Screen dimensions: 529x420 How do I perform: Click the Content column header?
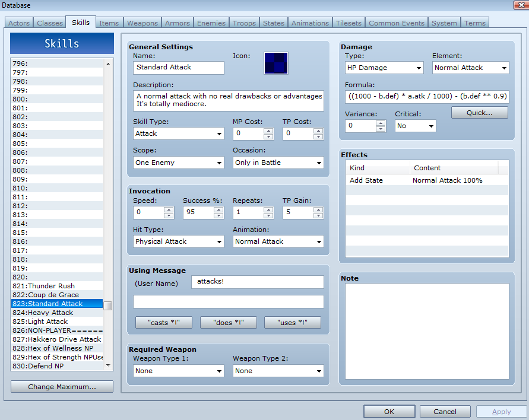click(454, 168)
